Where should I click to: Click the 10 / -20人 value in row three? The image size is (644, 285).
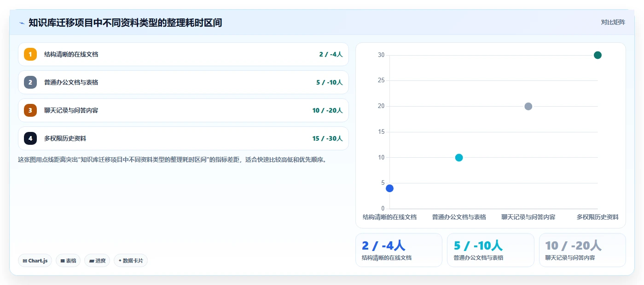click(327, 110)
